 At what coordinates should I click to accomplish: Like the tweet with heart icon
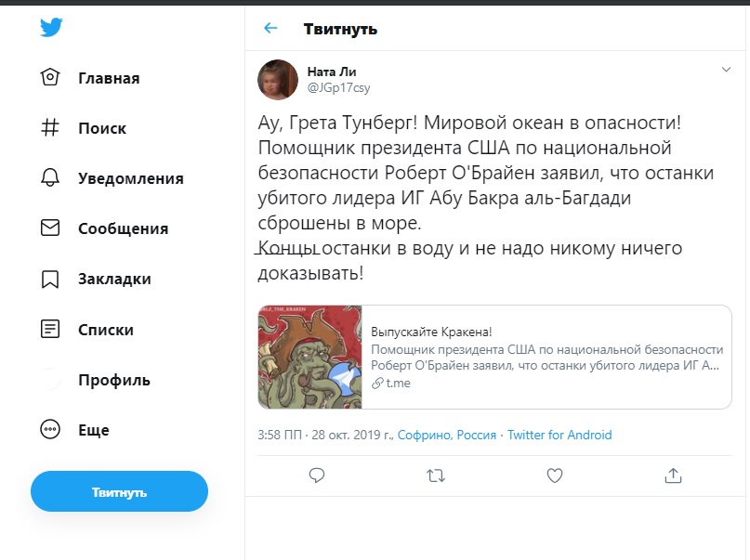click(554, 475)
